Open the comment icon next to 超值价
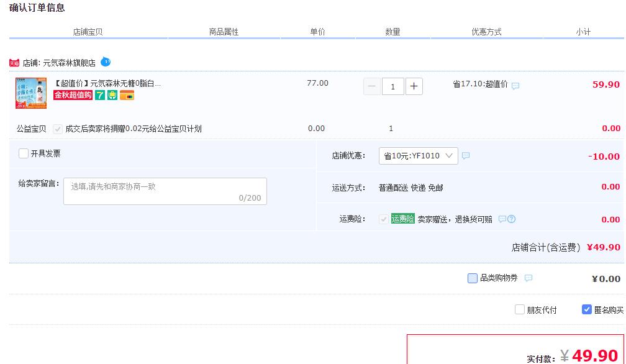The width and height of the screenshot is (626, 364). pos(515,86)
